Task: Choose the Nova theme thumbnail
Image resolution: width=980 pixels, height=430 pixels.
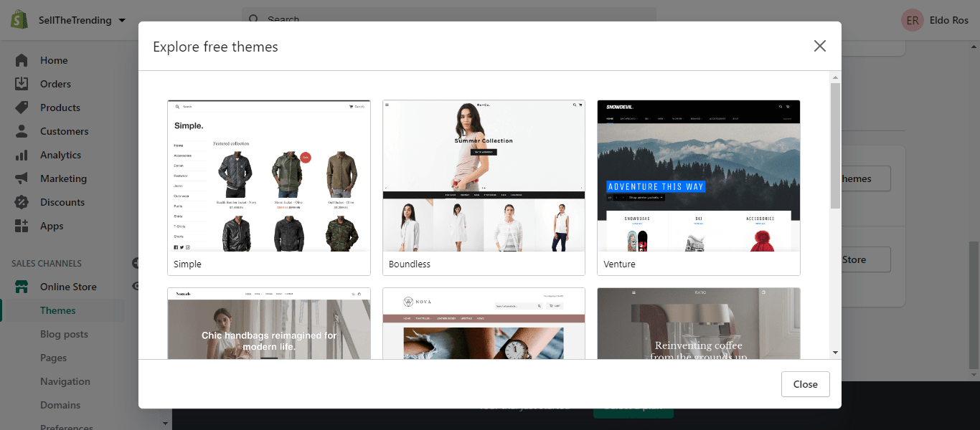Action: click(484, 323)
